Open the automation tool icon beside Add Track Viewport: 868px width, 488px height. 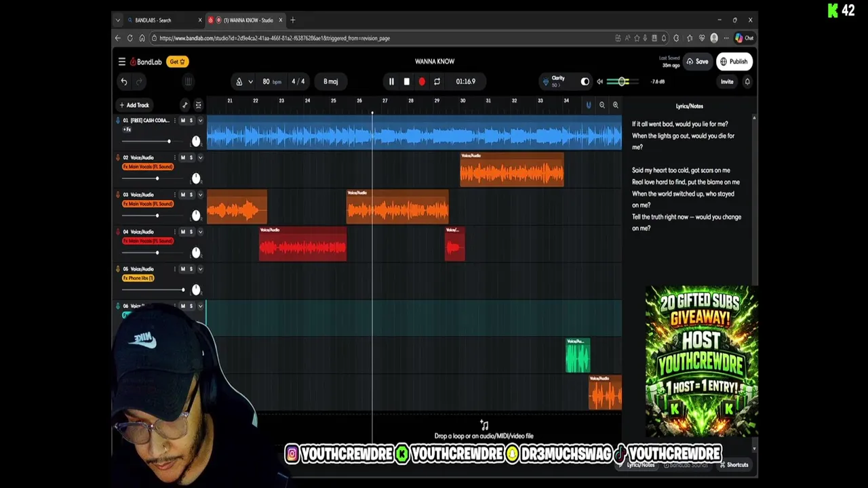point(184,105)
